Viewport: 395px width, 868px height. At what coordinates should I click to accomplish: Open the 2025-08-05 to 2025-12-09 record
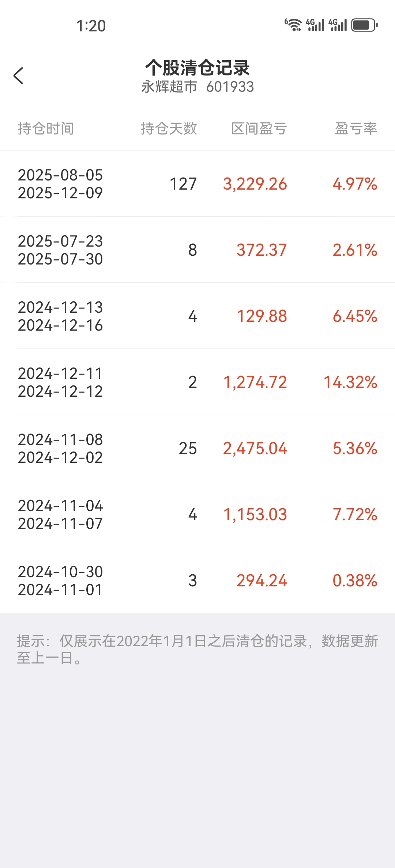[197, 184]
